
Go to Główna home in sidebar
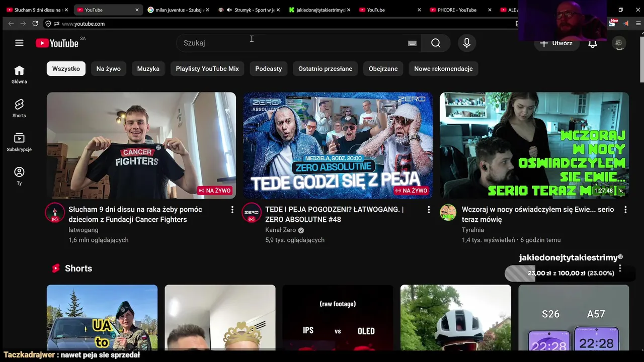19,74
